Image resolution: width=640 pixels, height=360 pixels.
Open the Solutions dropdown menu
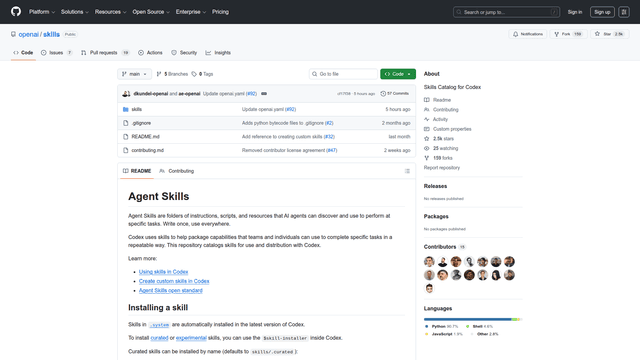(75, 12)
